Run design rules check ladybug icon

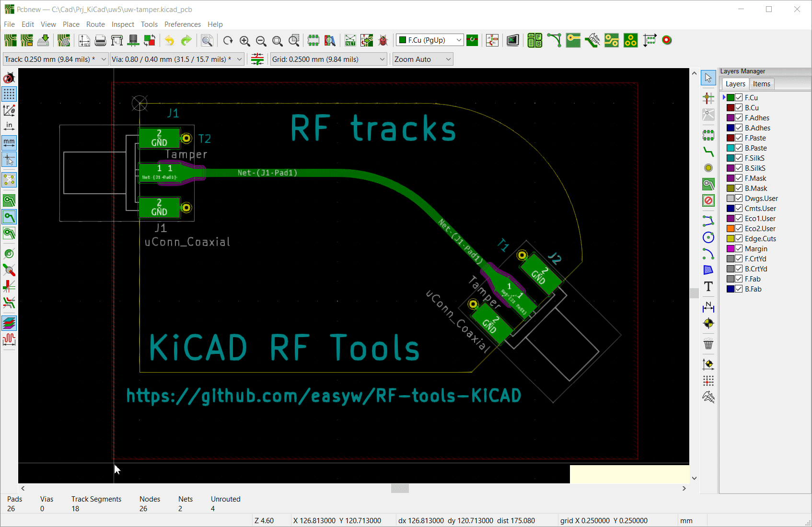(x=383, y=41)
